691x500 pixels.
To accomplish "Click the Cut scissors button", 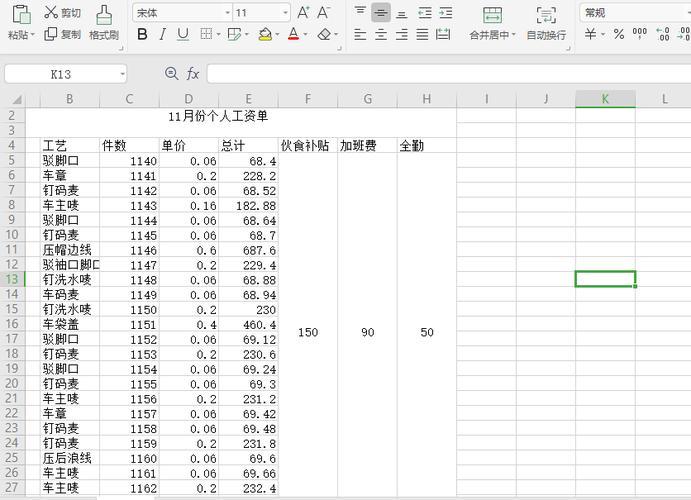I will (x=62, y=13).
